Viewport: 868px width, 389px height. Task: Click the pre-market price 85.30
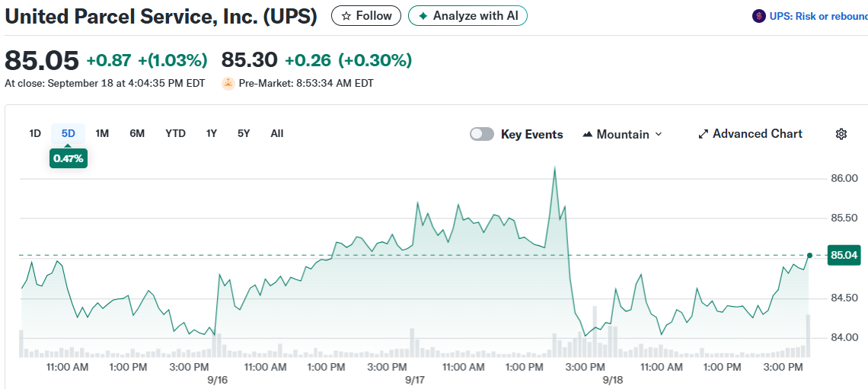(x=250, y=60)
